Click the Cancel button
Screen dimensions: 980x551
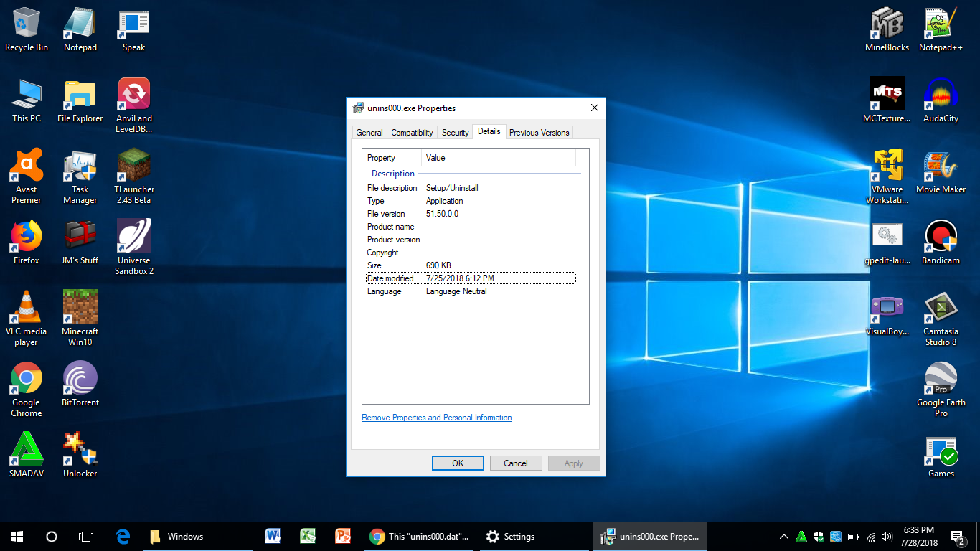coord(515,463)
